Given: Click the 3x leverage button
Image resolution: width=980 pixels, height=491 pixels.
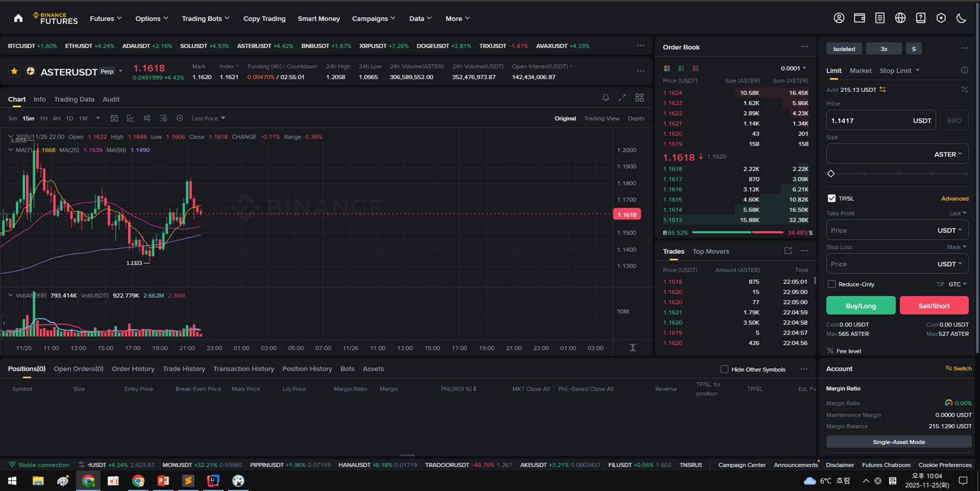Looking at the screenshot, I should click(883, 49).
